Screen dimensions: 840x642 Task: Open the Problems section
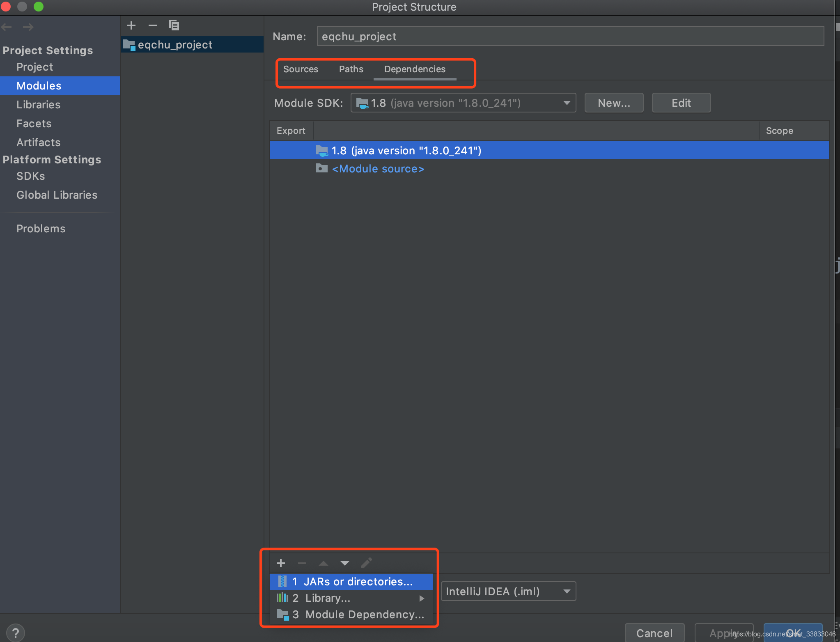(41, 229)
